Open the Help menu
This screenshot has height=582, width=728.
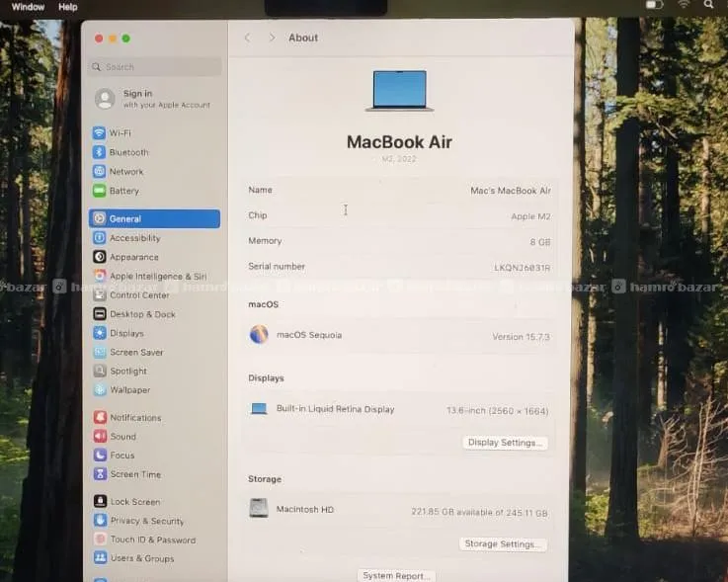[x=68, y=7]
